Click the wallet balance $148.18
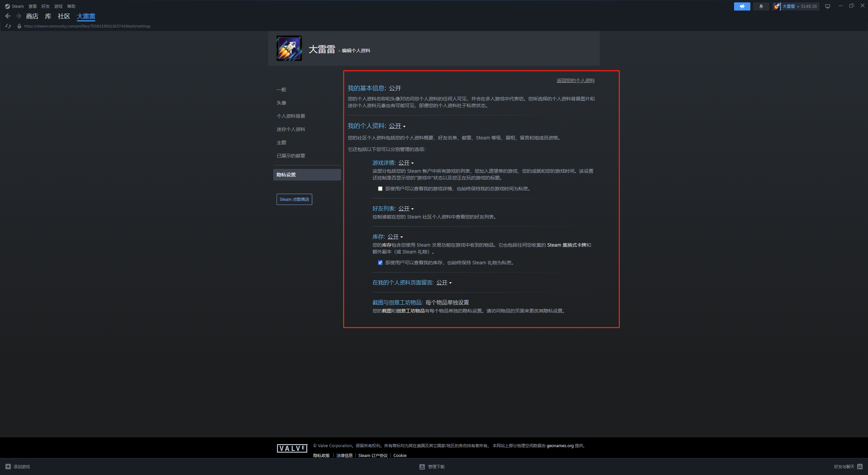868x475 pixels. pos(809,6)
